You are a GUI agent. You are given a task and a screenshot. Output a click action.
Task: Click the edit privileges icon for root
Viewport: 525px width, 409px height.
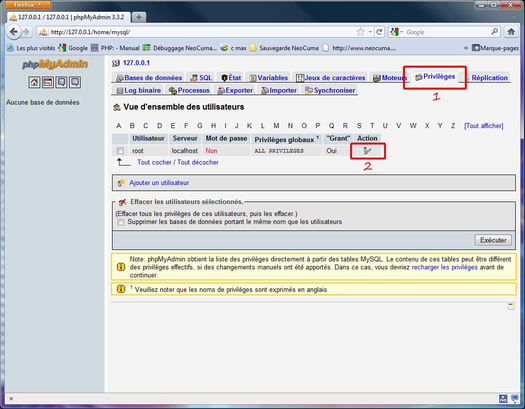367,151
